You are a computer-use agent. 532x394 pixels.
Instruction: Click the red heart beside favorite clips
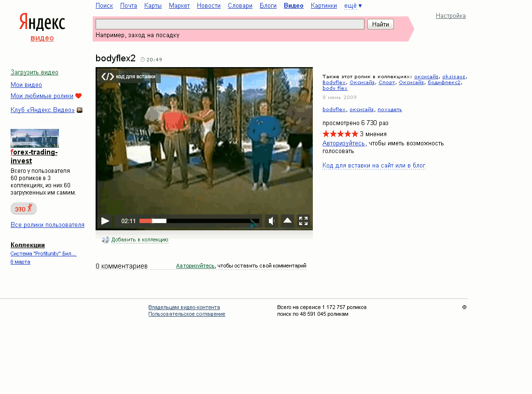[x=78, y=96]
